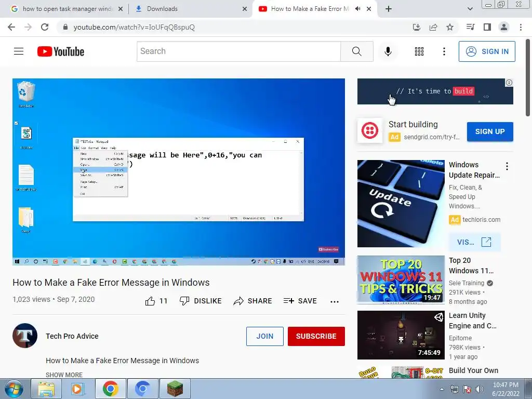
Task: Open the Windows Start orb
Action: pyautogui.click(x=13, y=389)
